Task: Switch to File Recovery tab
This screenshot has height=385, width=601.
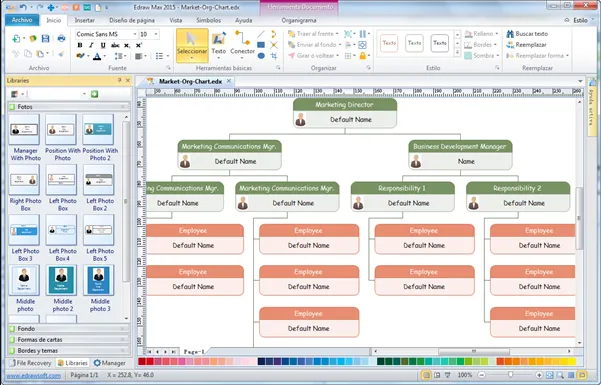Action: coord(30,363)
